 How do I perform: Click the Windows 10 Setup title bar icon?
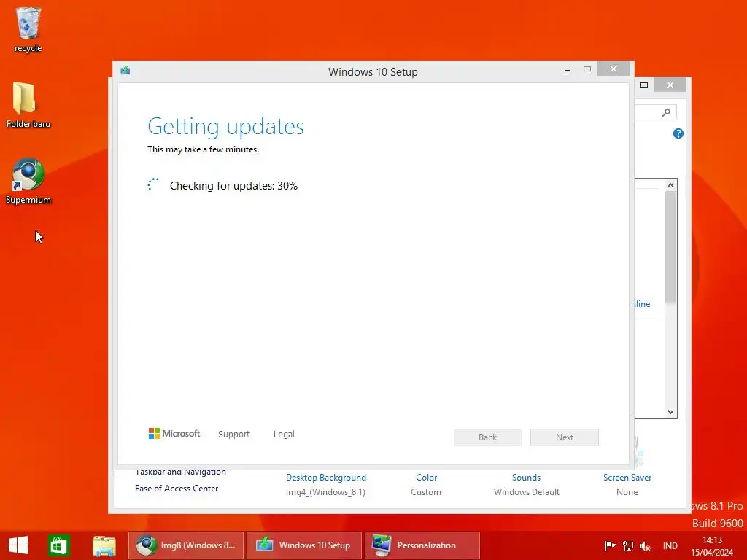125,71
